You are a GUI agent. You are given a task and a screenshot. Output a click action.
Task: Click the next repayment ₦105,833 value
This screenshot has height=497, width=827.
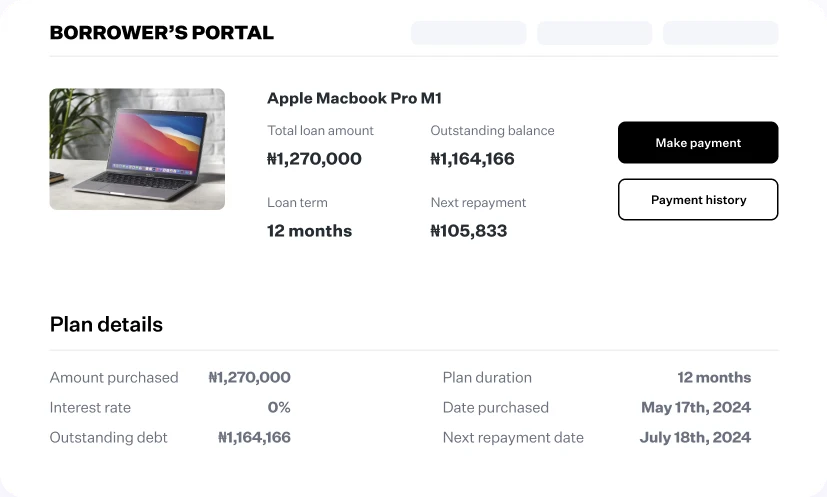pyautogui.click(x=468, y=231)
